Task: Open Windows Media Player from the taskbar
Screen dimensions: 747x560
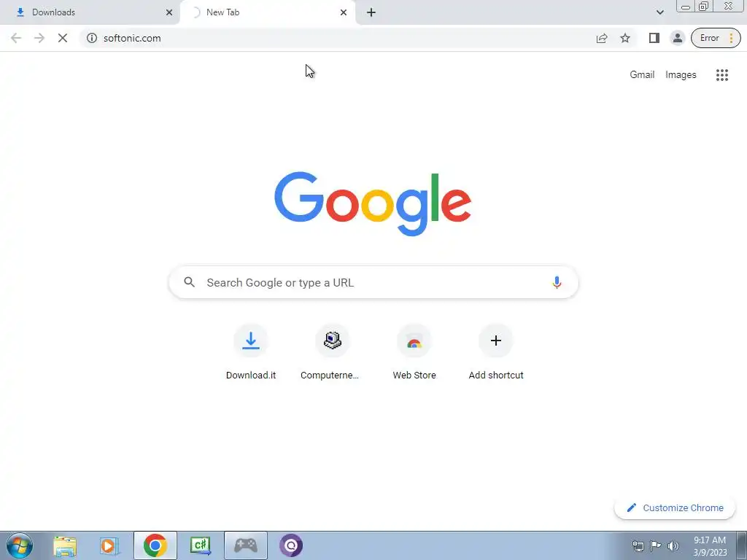Action: 109,545
